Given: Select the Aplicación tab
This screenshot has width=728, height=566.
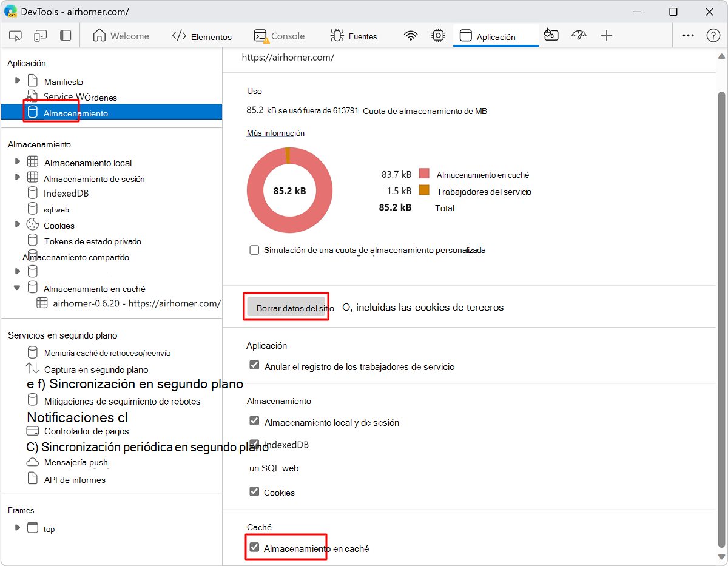Looking at the screenshot, I should 496,36.
